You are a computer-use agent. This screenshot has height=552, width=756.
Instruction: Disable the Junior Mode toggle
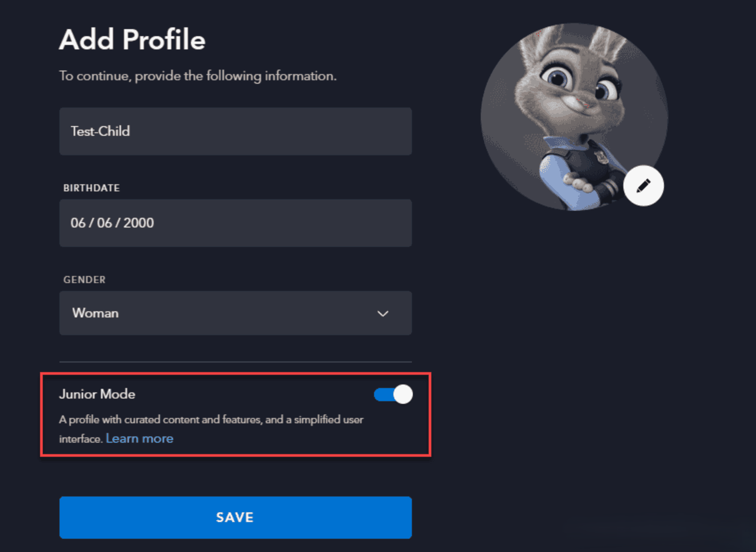(393, 394)
